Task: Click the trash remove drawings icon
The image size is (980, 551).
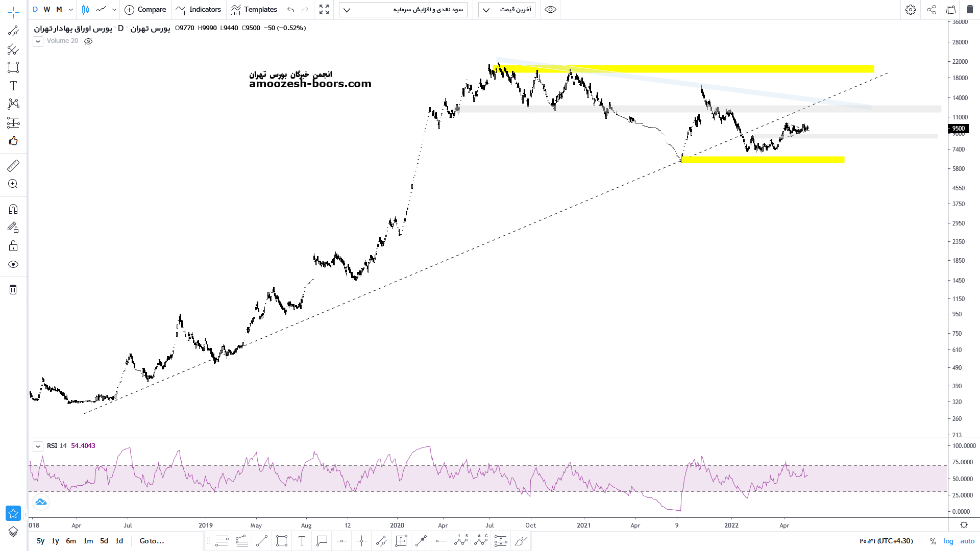Action: 13,290
